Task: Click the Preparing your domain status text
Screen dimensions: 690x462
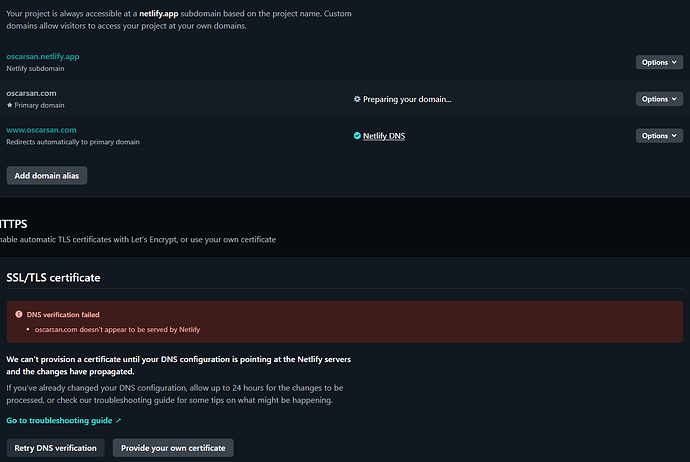Action: [407, 99]
